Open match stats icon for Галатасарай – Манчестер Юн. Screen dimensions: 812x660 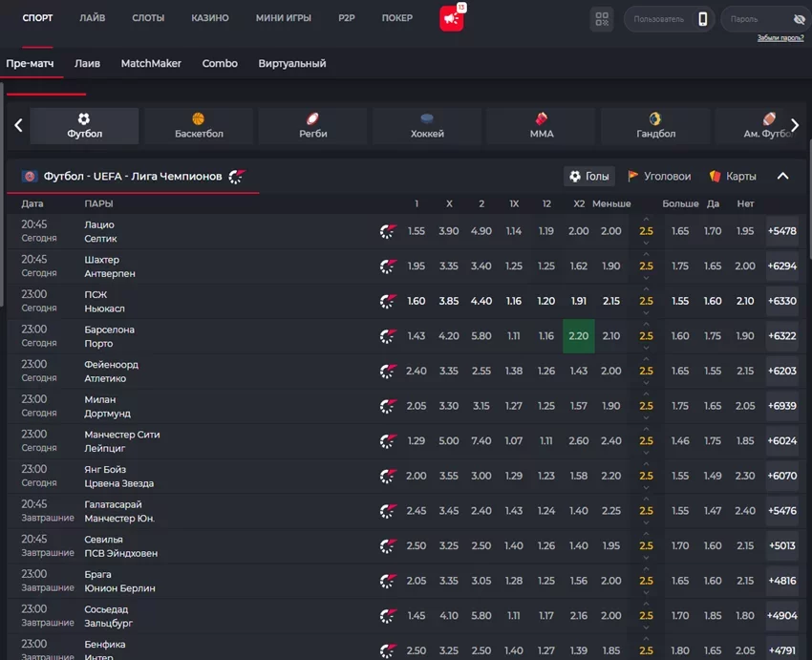pos(388,511)
